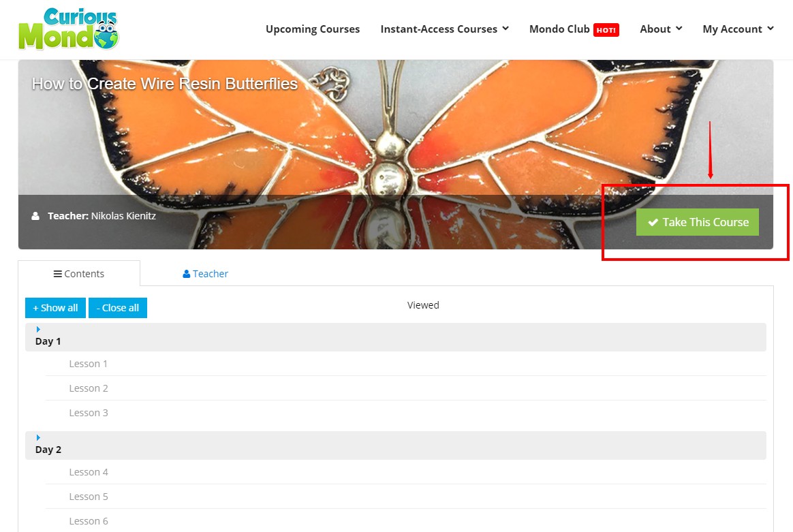Image resolution: width=793 pixels, height=532 pixels.
Task: Click the teacher person icon in banner
Action: click(x=35, y=216)
